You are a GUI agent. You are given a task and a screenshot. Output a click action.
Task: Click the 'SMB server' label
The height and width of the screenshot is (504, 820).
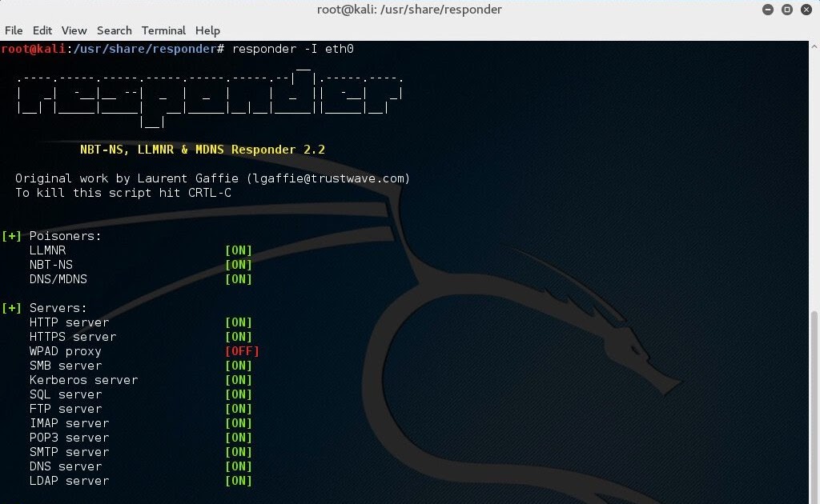(x=66, y=366)
